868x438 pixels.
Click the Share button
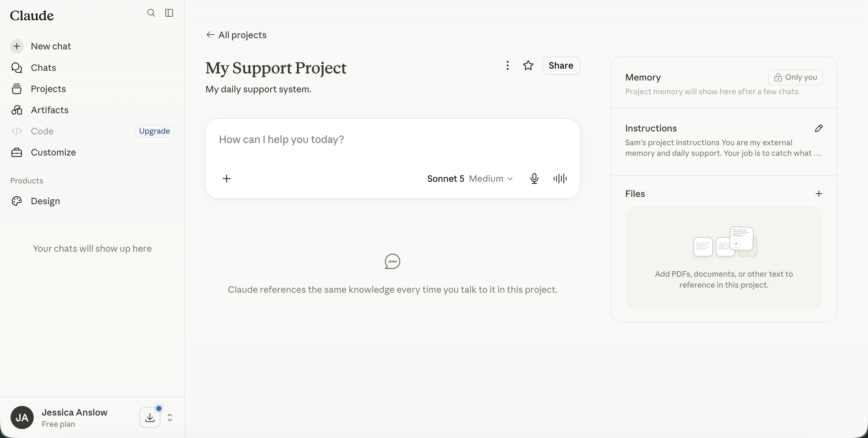coord(561,65)
